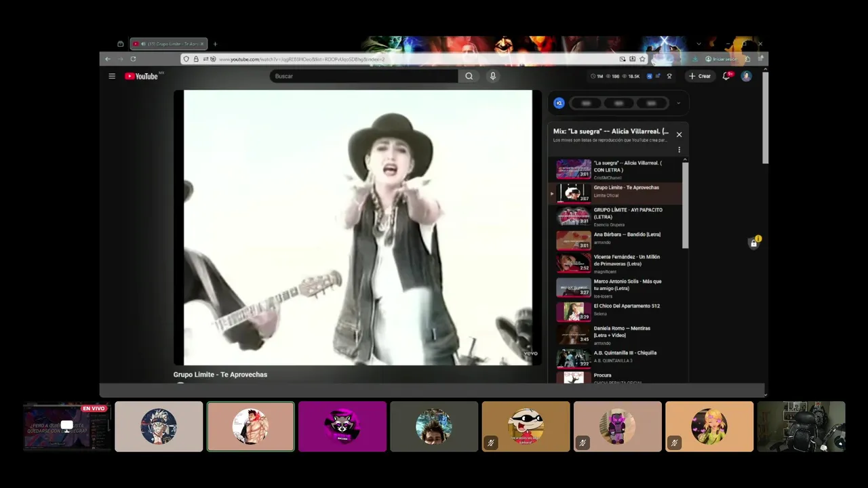Select the raccoon avatar participant tile
This screenshot has width=868, height=488.
tap(342, 426)
